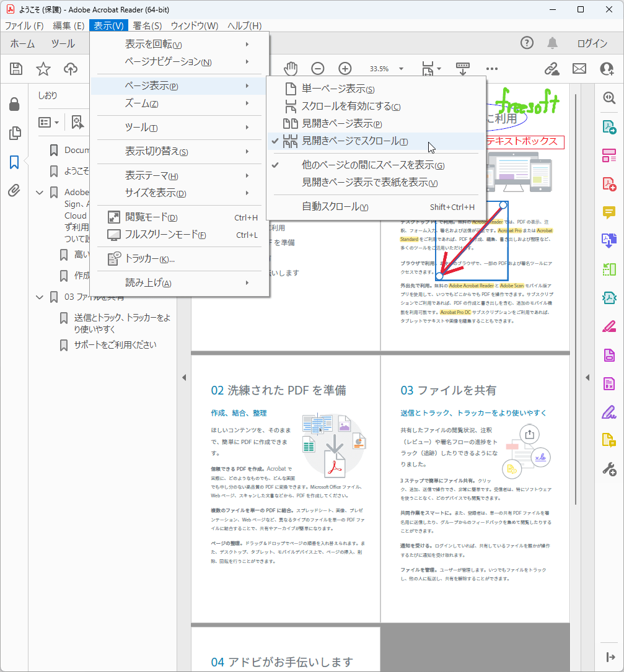Screen dimensions: 624x672
Task: Collapse the left navigation pane arrow
Action: 184,378
